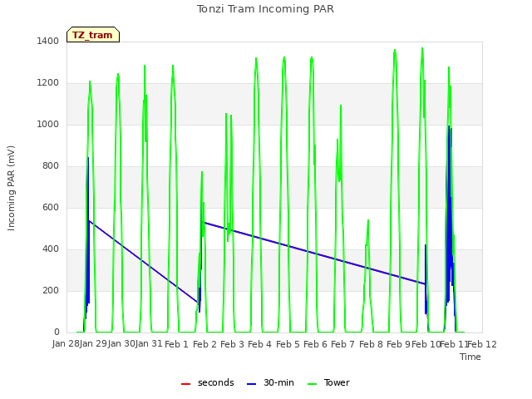The height and width of the screenshot is (399, 532).
Task: Click y-axis tick label 200
Action: tap(51, 290)
